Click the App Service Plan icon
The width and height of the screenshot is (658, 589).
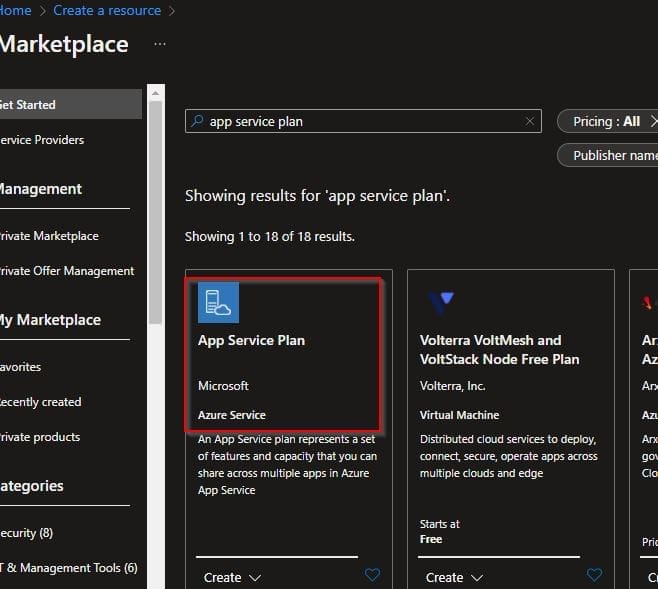(x=218, y=303)
